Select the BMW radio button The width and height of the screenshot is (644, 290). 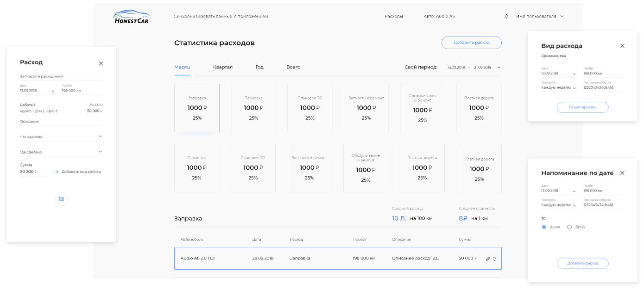click(569, 227)
